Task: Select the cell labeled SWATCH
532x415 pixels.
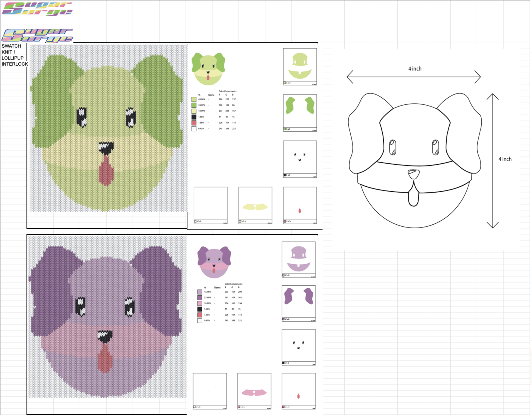Action: point(11,46)
